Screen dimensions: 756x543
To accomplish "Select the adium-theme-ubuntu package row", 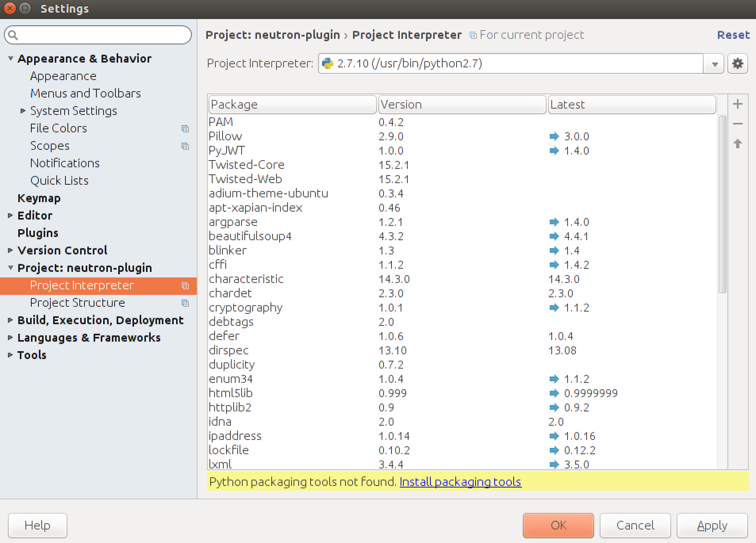I will (462, 193).
